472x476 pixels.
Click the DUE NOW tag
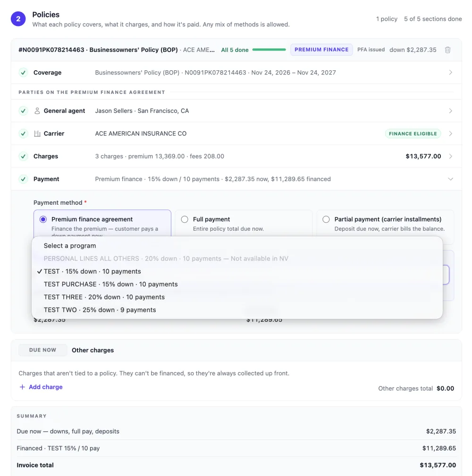point(42,350)
